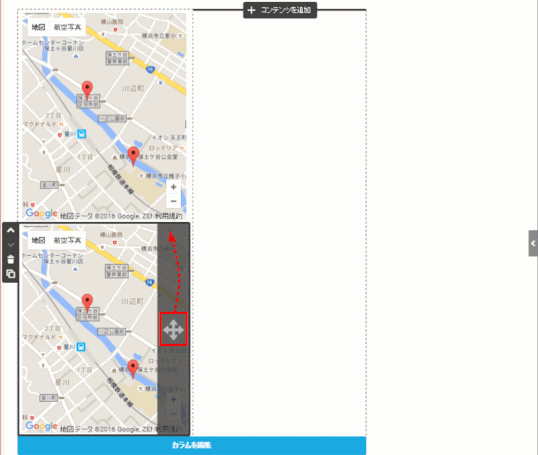Click lower map's red marker near 保土ケ谷公会堂
Image resolution: width=538 pixels, height=455 pixels.
coord(133,369)
